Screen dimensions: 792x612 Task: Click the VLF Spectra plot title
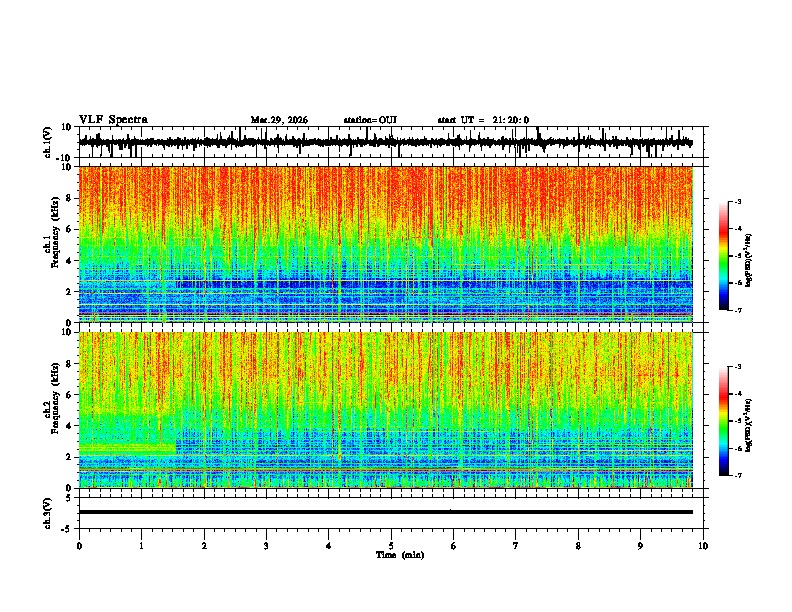113,120
